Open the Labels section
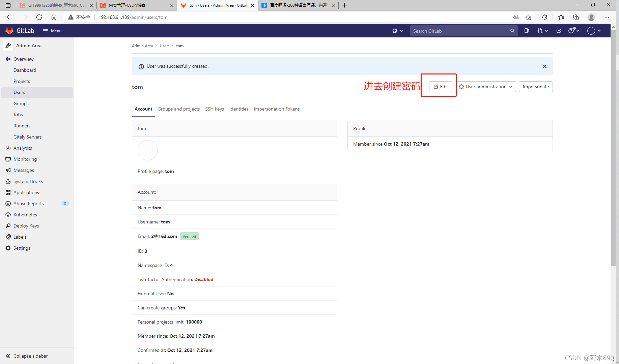This screenshot has height=364, width=619. (x=20, y=237)
